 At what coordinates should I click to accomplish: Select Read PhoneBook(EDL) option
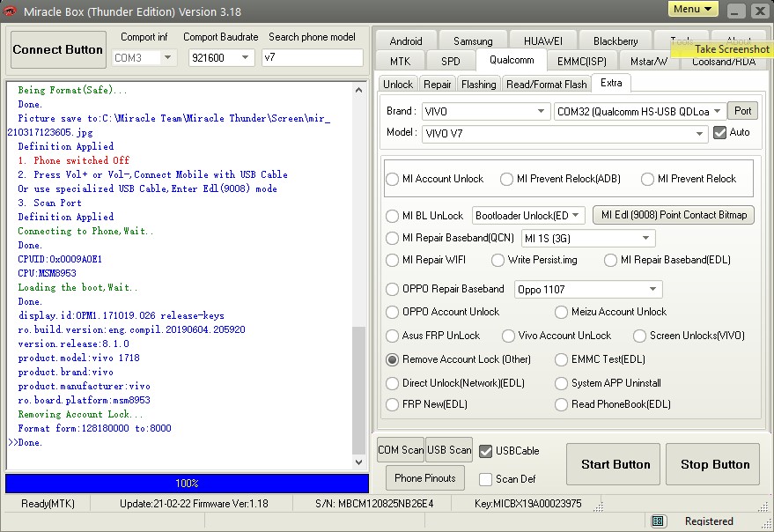[x=561, y=404]
